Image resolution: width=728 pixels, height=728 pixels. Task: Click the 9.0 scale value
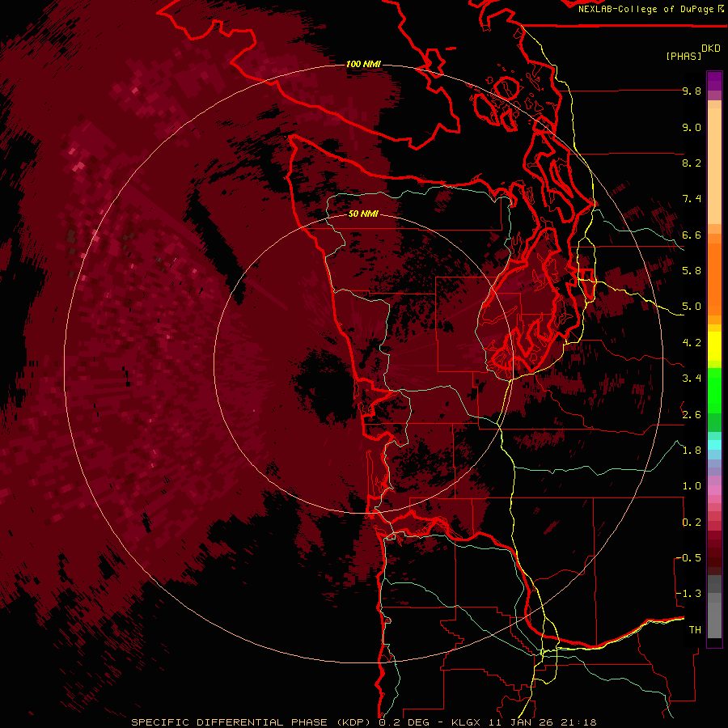692,127
